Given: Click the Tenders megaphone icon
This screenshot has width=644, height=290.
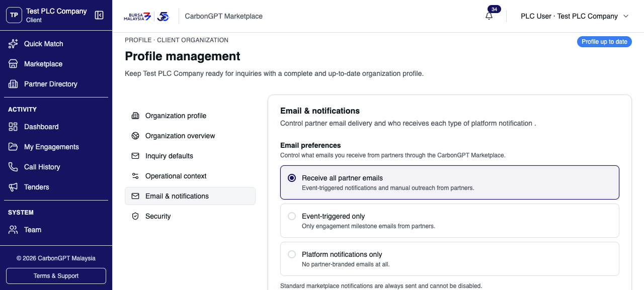Looking at the screenshot, I should pos(13,187).
